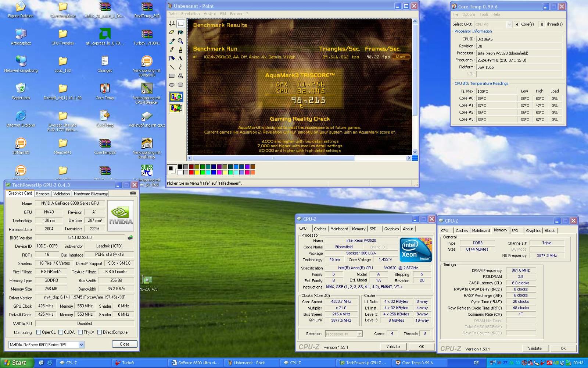Open the CPU-Tweaker folder on desktop
The image size is (588, 368).
pos(63,37)
